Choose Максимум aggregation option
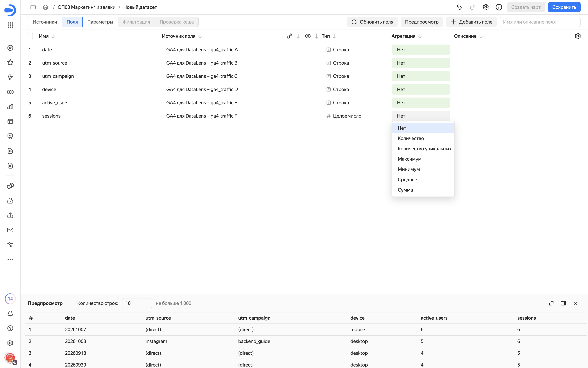Image resolution: width=588 pixels, height=368 pixels. (423, 159)
